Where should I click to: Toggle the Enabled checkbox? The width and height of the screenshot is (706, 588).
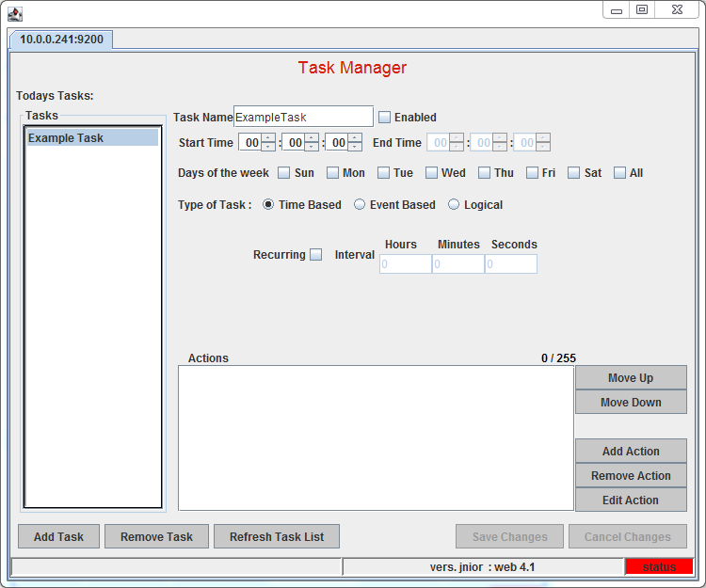pos(384,117)
